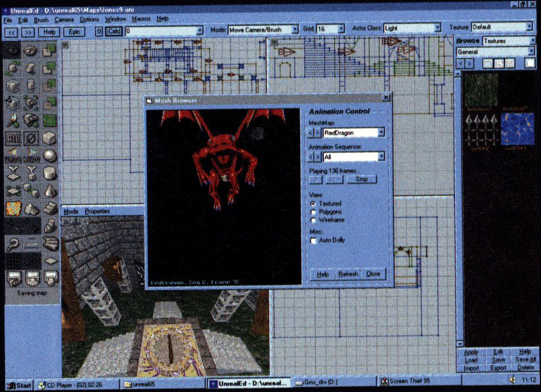Viewport: 541px width, 392px height.
Task: Click the select-none icon beside 'All'
Action: tap(31, 139)
